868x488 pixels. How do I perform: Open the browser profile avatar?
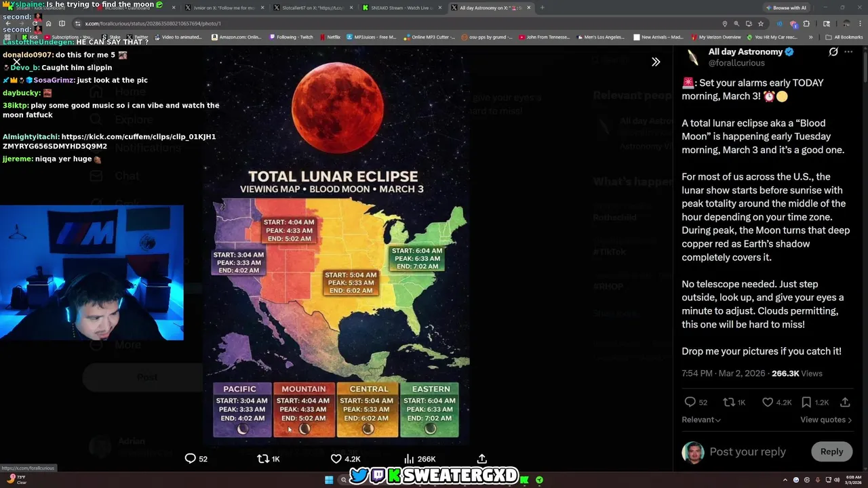point(846,24)
